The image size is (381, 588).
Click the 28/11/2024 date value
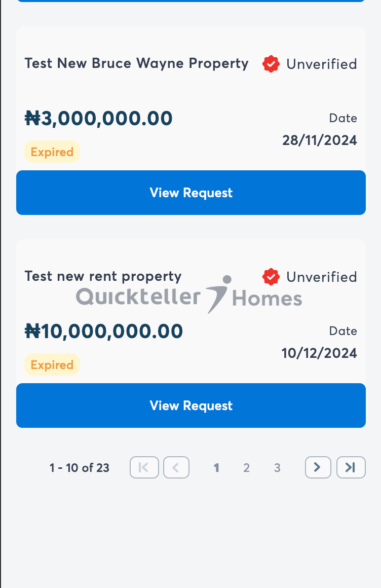(320, 140)
